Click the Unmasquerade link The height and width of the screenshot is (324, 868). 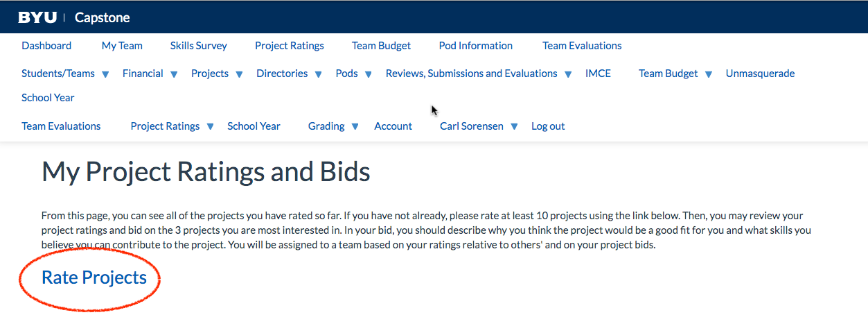(x=760, y=74)
